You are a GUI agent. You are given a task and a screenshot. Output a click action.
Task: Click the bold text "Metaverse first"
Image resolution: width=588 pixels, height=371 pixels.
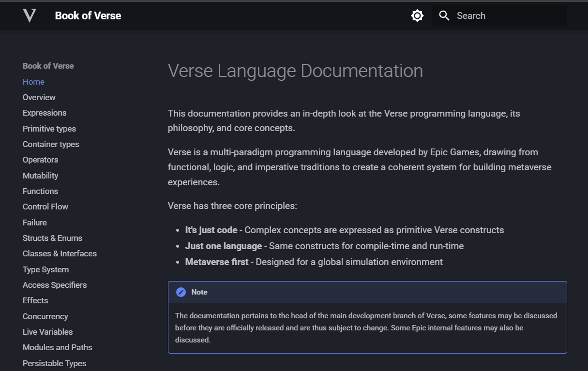tap(217, 262)
